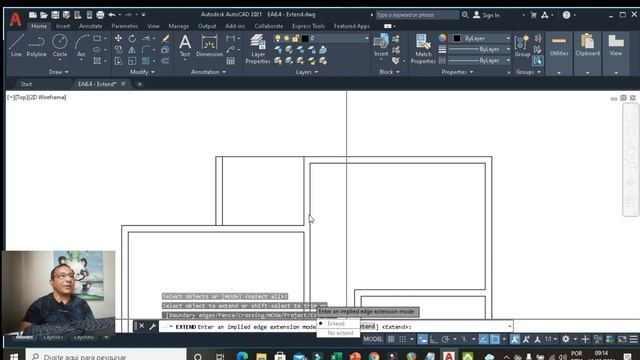
Task: Click Open folder icon in quick access toolbar
Action: [x=44, y=15]
